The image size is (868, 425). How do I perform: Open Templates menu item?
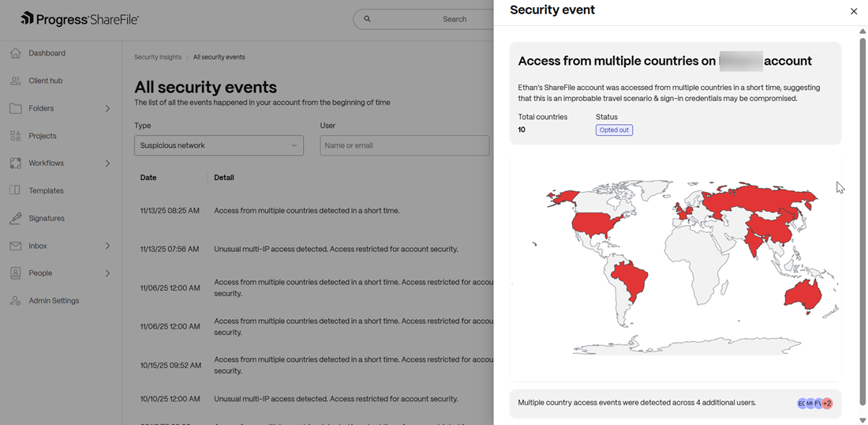[46, 190]
